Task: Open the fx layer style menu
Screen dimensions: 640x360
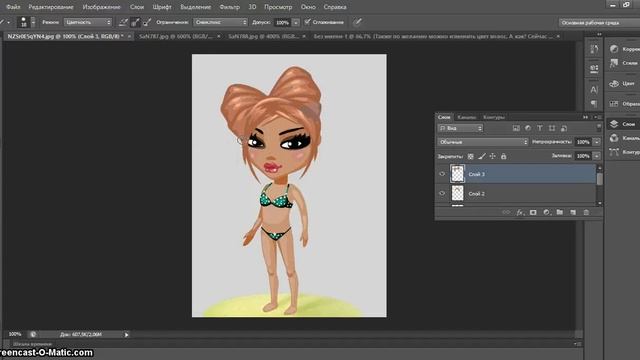Action: tap(520, 212)
